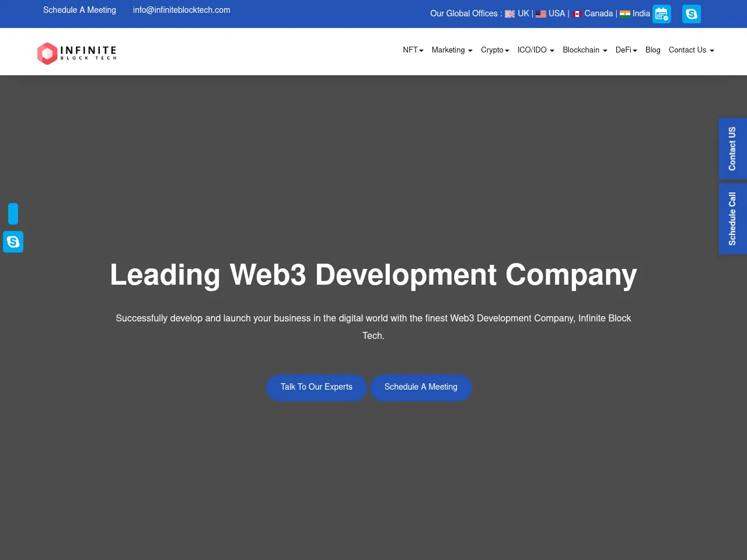Open Skype icon in the top blue bar
747x560 pixels.
click(691, 14)
